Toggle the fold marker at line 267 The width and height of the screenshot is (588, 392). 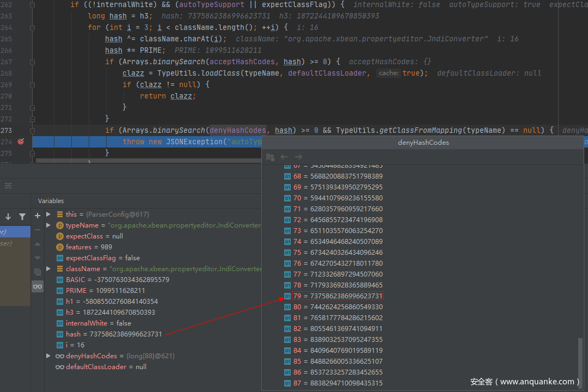tap(32, 62)
